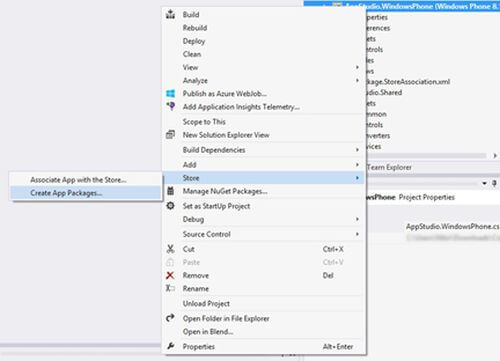Click the Azure WebJob Windows icon
The height and width of the screenshot is (361, 500).
pyautogui.click(x=170, y=94)
